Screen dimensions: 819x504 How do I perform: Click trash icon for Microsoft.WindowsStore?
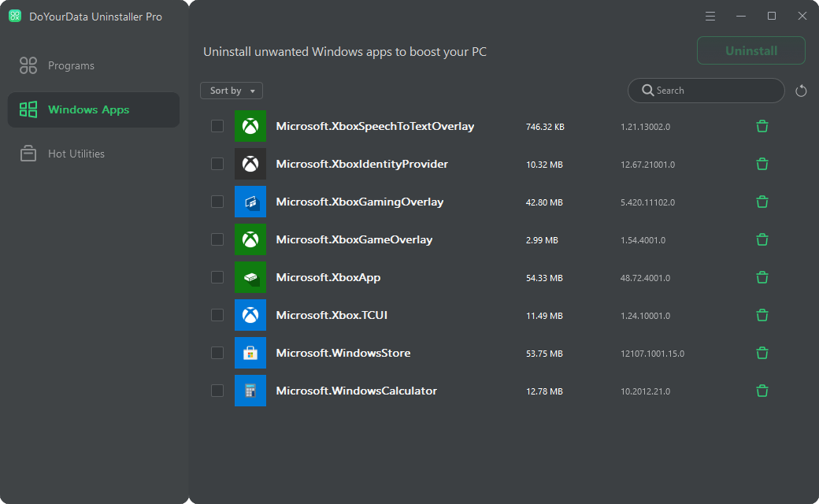tap(762, 353)
